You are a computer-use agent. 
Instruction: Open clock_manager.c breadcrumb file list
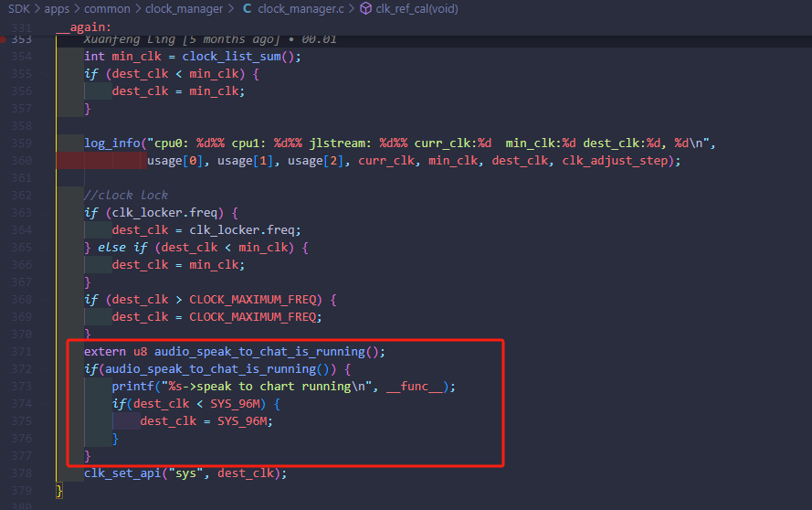click(x=301, y=9)
